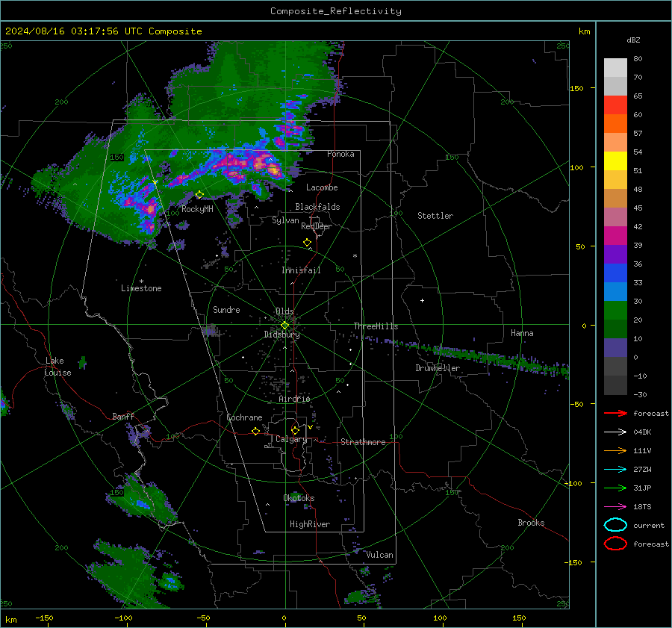Click the yellow diamond marker near RockyMH

[x=199, y=195]
